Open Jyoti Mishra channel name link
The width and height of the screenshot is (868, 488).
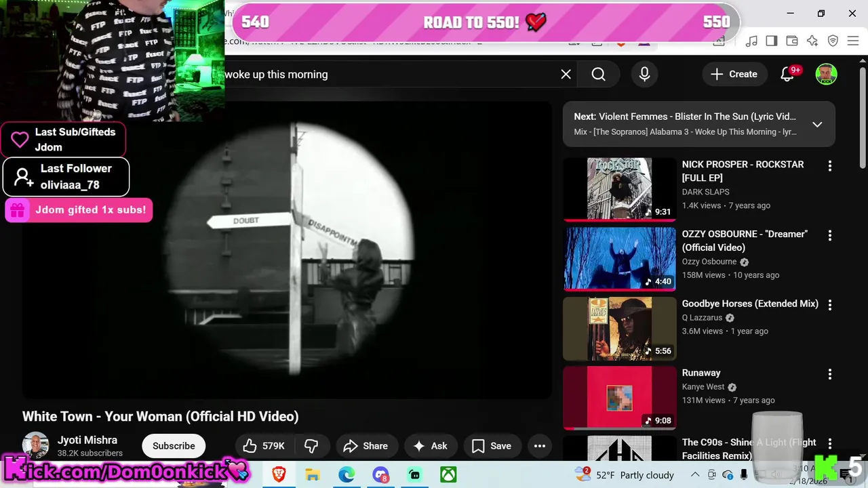coord(87,440)
